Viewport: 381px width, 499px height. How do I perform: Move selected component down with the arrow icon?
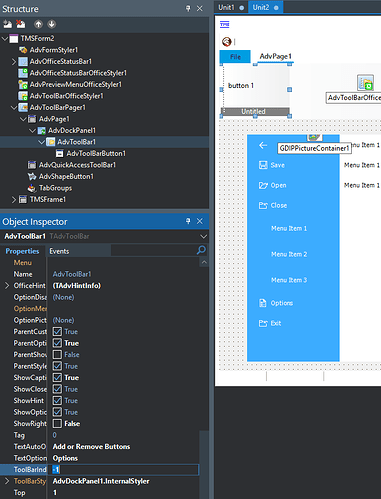[x=51, y=24]
